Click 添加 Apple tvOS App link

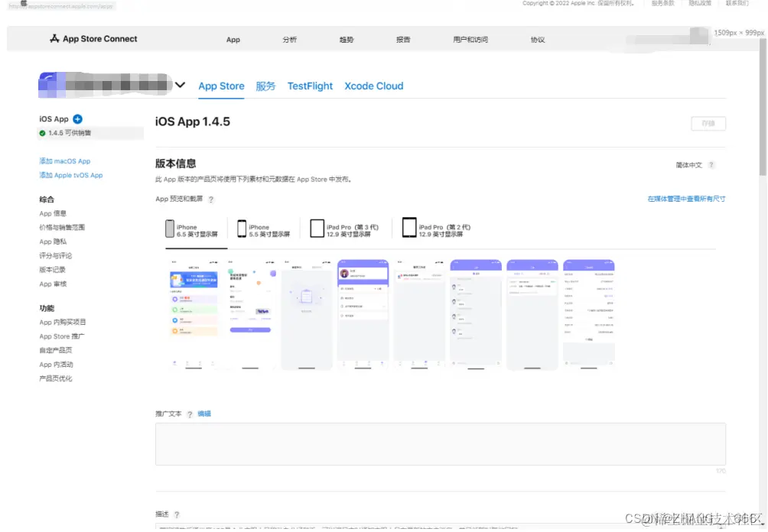pos(71,176)
